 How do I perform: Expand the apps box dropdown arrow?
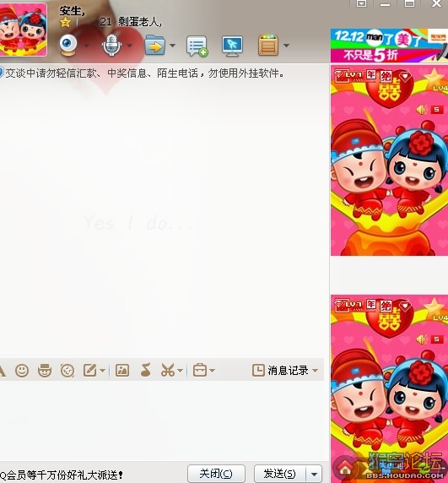click(286, 46)
